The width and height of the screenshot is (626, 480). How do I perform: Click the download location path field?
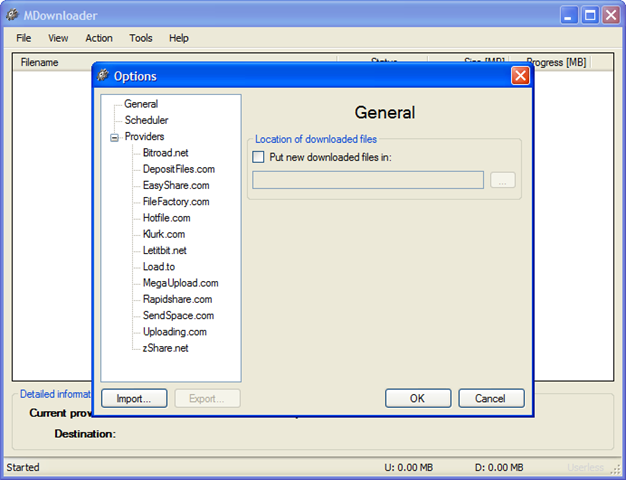[x=368, y=180]
